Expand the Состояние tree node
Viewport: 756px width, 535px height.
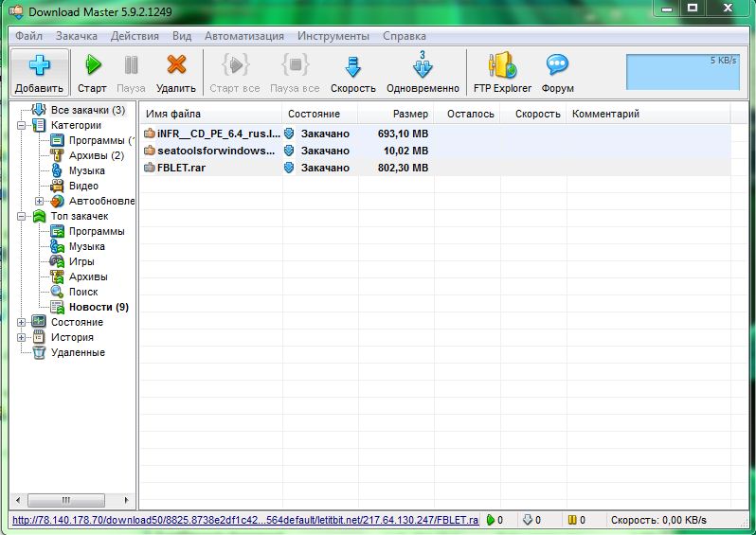pyautogui.click(x=23, y=322)
